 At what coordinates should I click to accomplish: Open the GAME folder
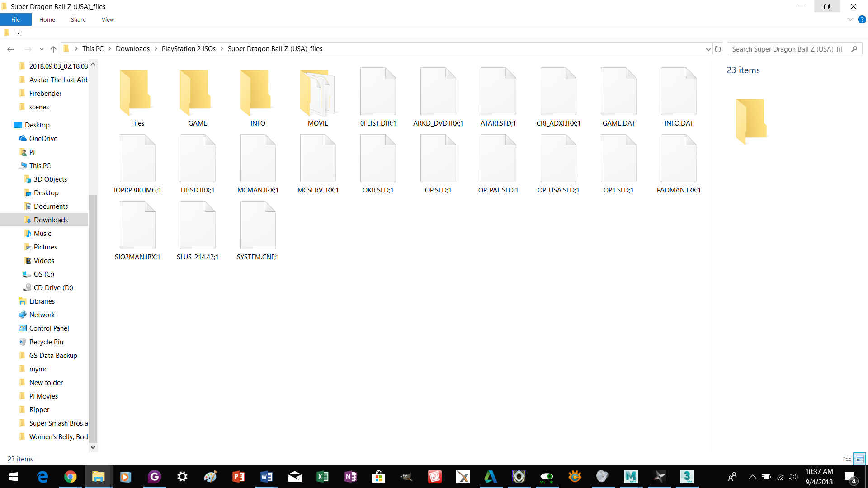(198, 97)
